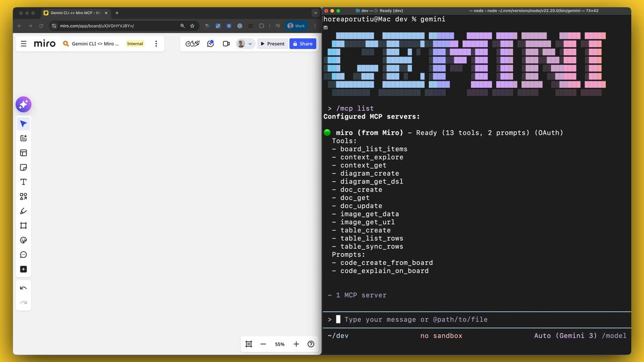Open the Miro help question mark
644x362 pixels.
tap(311, 344)
